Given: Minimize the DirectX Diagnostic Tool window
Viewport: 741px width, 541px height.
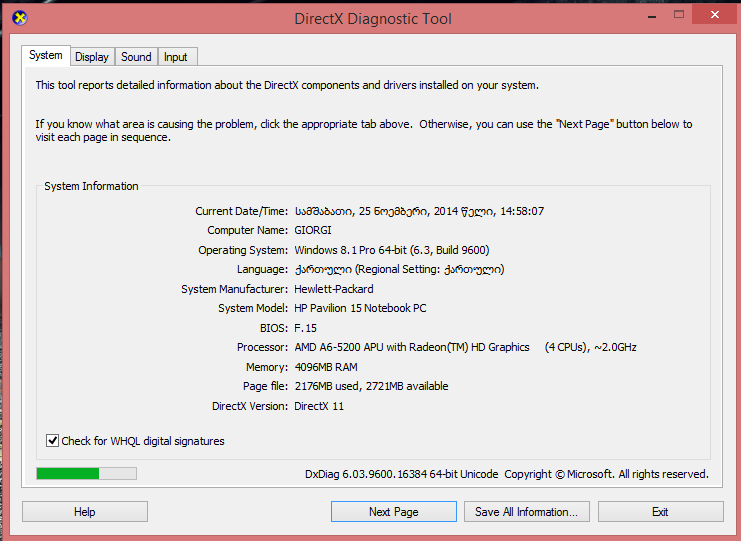Looking at the screenshot, I should (x=652, y=16).
